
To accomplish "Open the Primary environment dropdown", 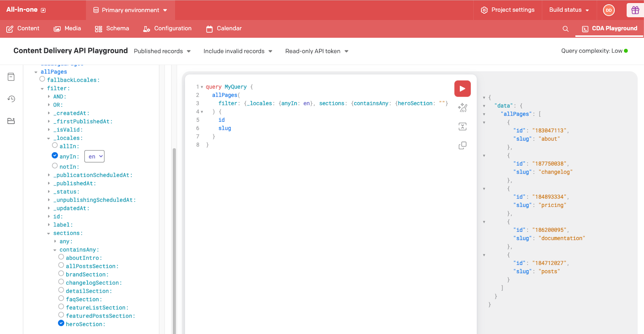I will 130,10.
